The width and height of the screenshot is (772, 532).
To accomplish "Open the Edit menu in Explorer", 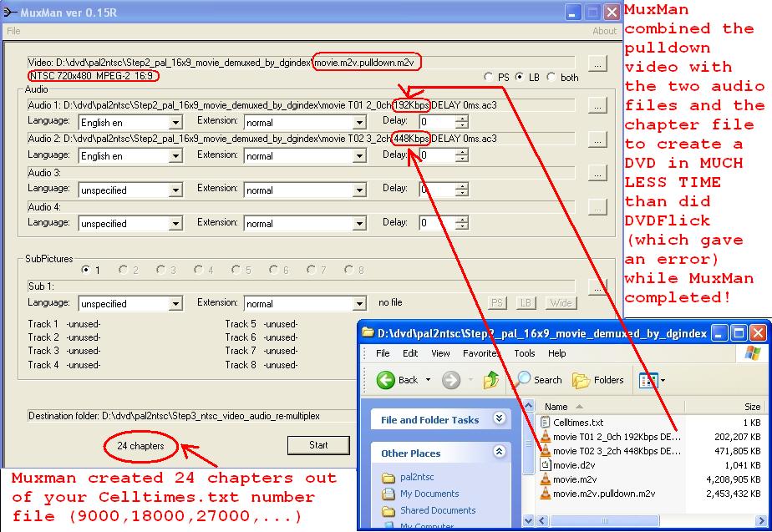I will [410, 353].
